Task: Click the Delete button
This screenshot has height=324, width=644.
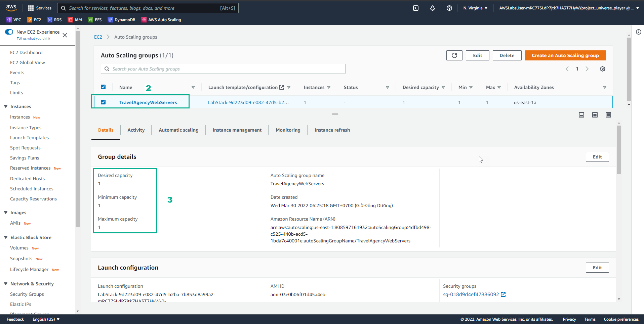Action: tap(507, 55)
